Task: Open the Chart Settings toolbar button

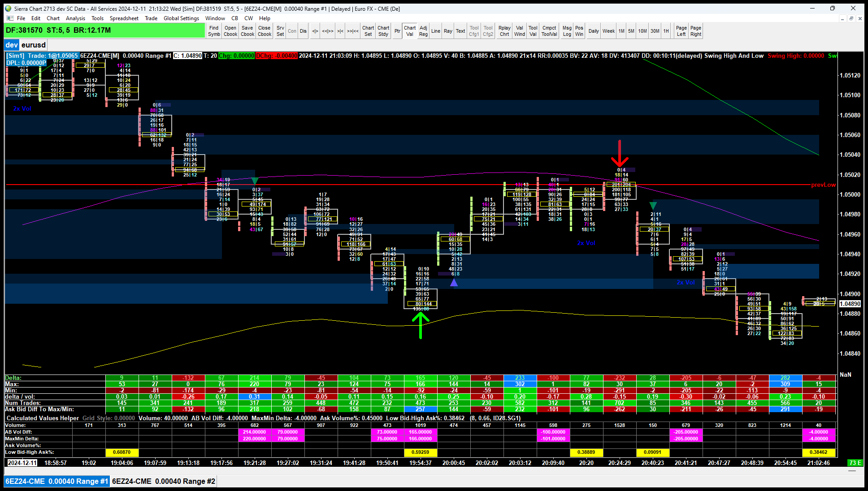Action: (x=368, y=31)
